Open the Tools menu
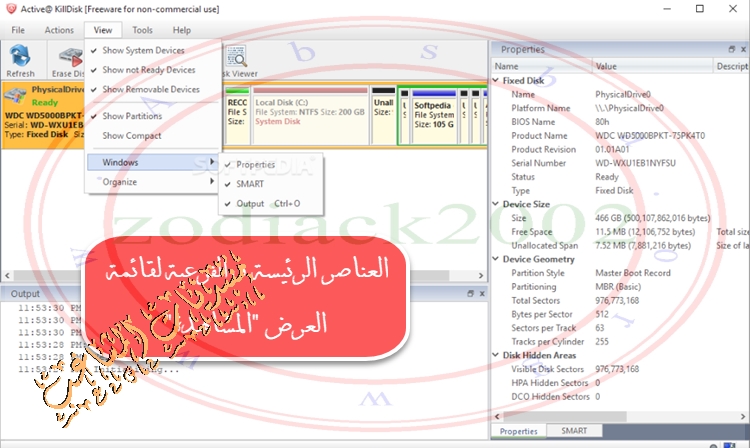The height and width of the screenshot is (448, 750). tap(143, 30)
